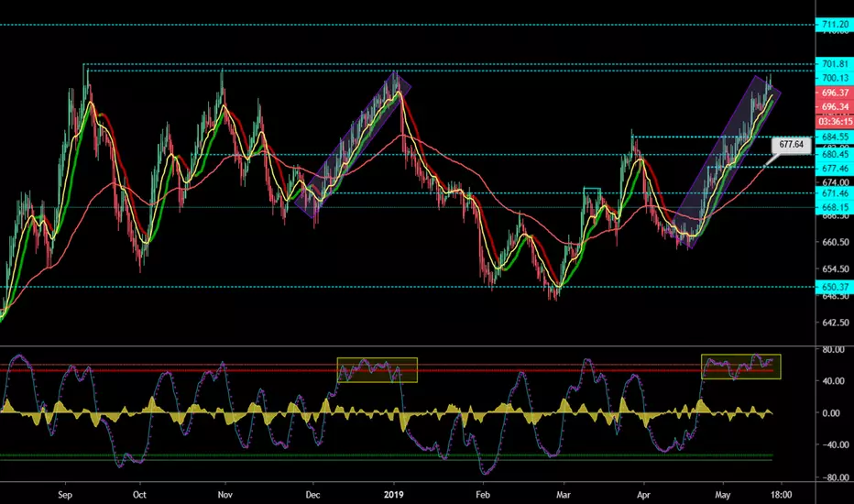The image size is (854, 504).
Task: Click the 18:00 label on time axis
Action: (782, 495)
